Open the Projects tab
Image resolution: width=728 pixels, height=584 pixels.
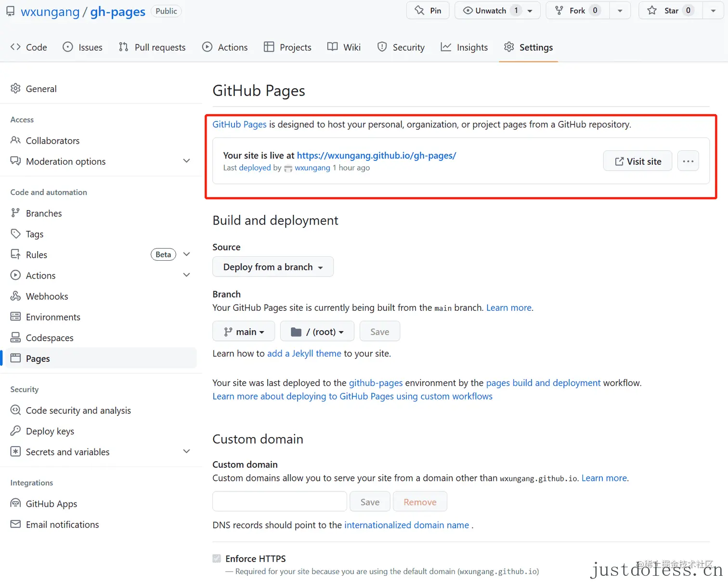point(288,47)
